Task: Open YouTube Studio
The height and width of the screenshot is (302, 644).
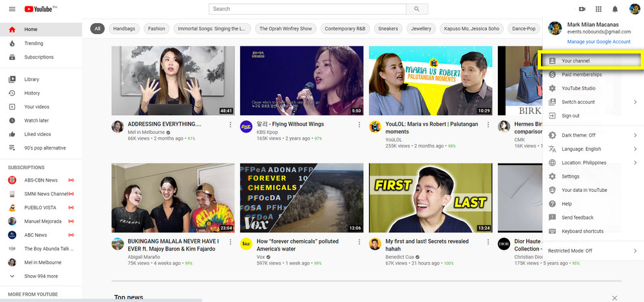Action: pyautogui.click(x=593, y=88)
